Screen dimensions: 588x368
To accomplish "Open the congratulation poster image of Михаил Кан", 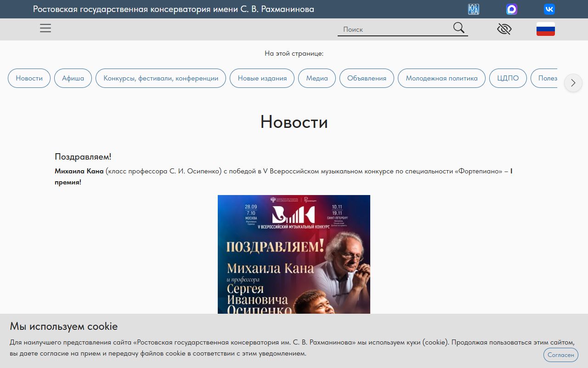I will (294, 254).
